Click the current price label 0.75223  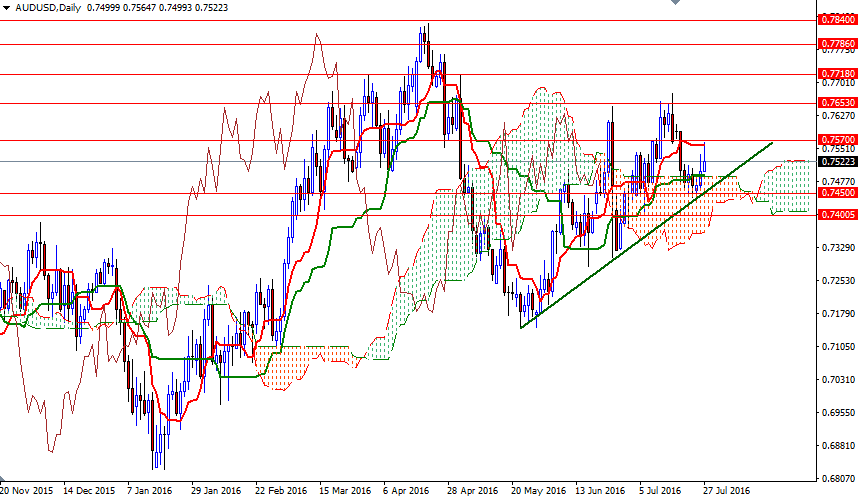[837, 161]
